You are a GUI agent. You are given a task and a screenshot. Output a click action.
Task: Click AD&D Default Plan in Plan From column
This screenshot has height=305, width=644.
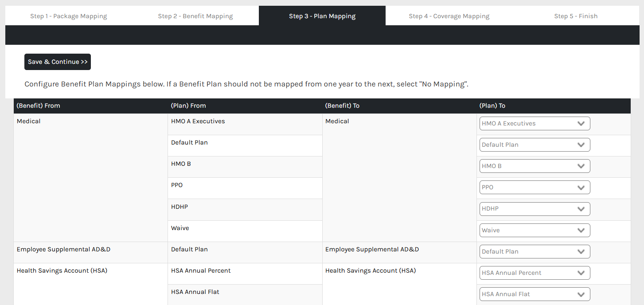tap(189, 249)
